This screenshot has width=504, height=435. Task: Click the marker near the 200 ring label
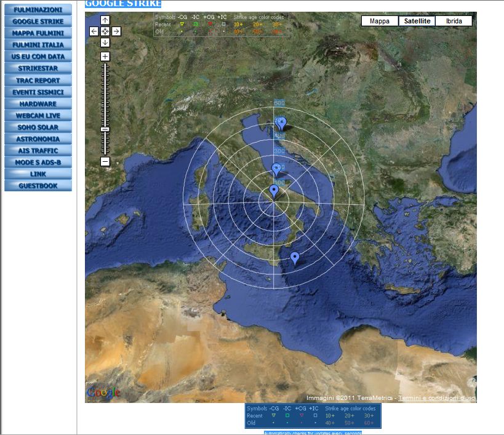tap(276, 169)
